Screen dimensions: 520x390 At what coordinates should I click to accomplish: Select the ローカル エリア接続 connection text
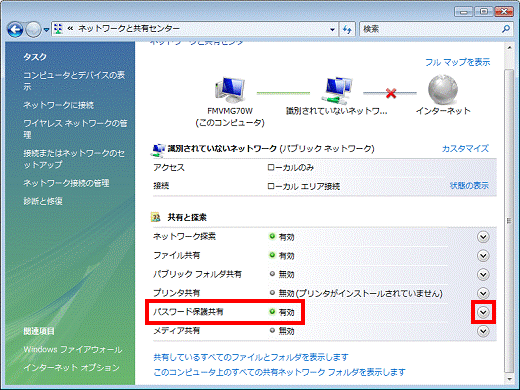tap(303, 186)
